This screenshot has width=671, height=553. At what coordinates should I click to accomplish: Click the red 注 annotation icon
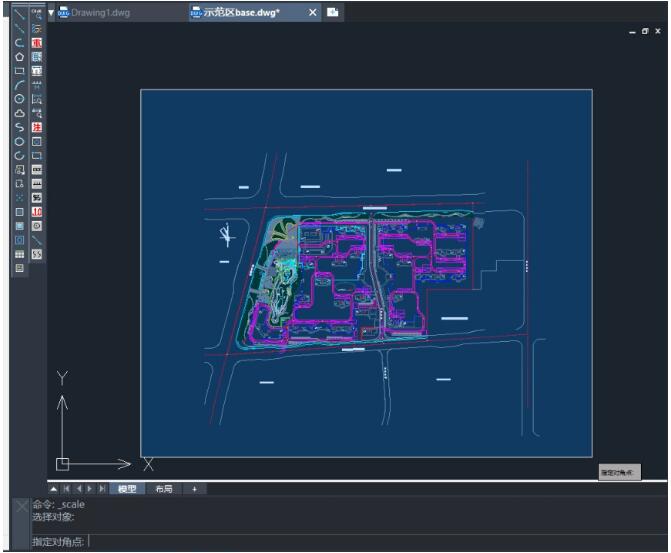coord(37,128)
